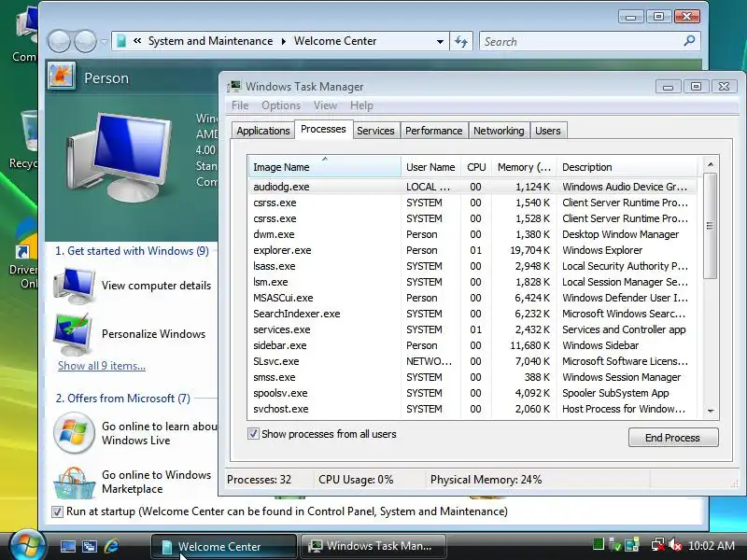The height and width of the screenshot is (560, 747).
Task: Select the SearchIndexer.exe process row
Action: point(472,314)
